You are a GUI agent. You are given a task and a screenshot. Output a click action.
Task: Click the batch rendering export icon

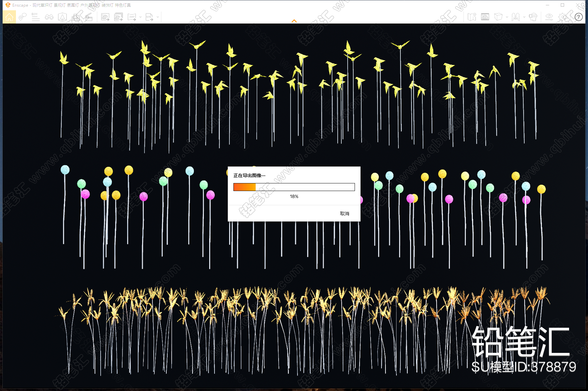pos(119,17)
